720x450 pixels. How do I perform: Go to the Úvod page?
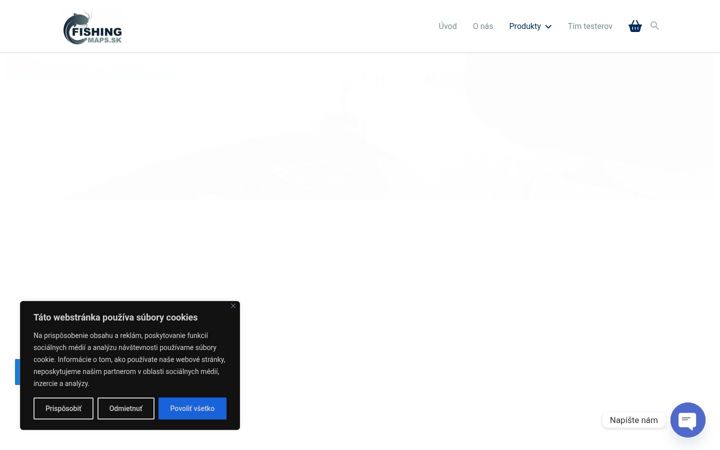point(447,26)
